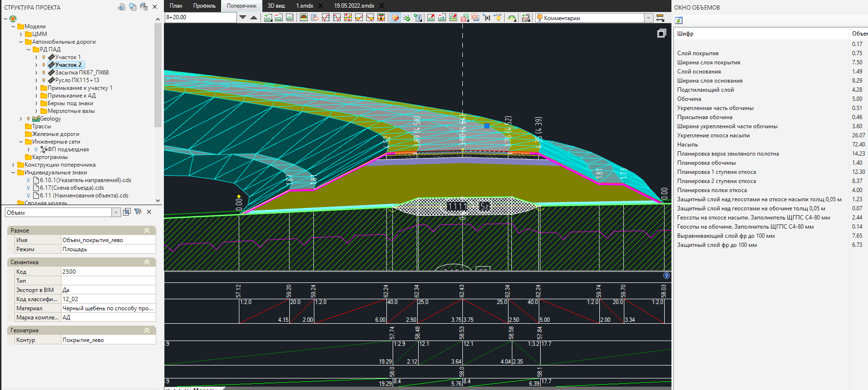Go to previous station using the down arrow

(243, 18)
